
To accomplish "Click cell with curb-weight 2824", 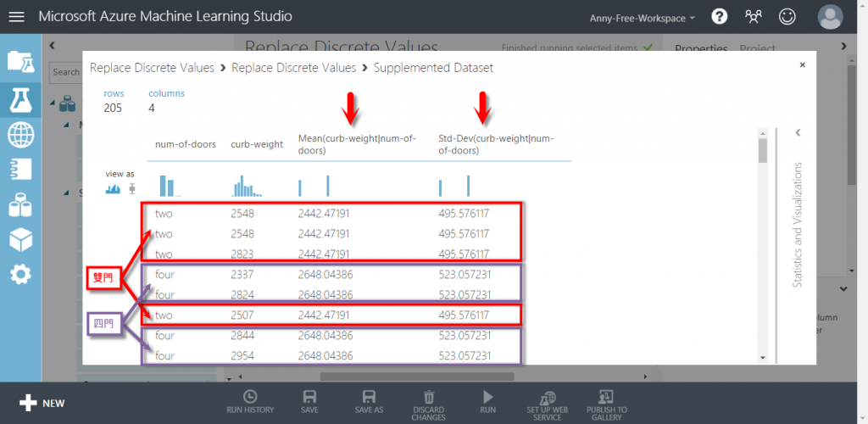I will (242, 294).
